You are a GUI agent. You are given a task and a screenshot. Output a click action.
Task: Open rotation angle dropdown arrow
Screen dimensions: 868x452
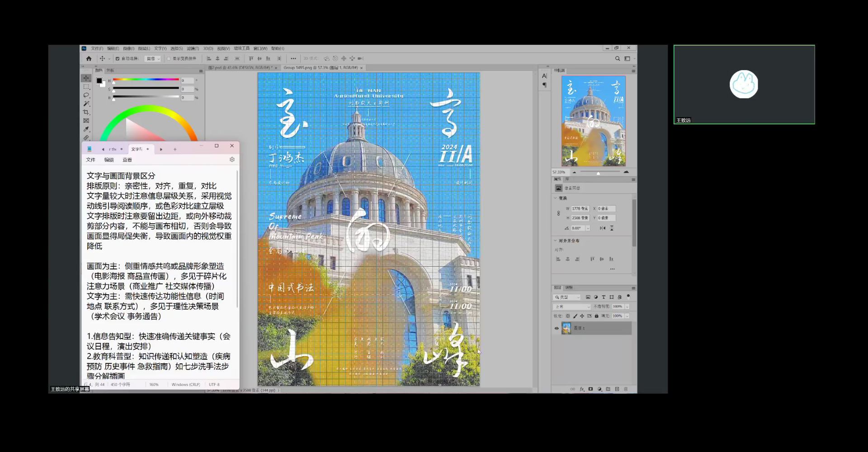588,228
